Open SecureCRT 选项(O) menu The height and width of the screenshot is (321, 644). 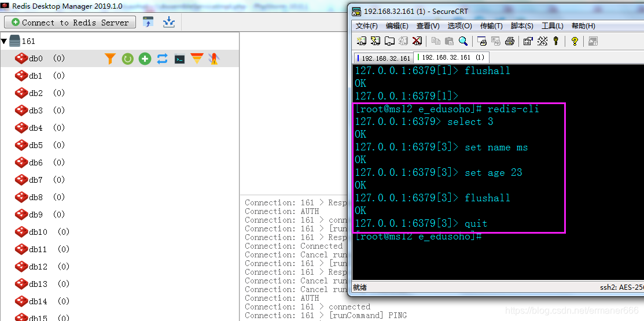[459, 26]
